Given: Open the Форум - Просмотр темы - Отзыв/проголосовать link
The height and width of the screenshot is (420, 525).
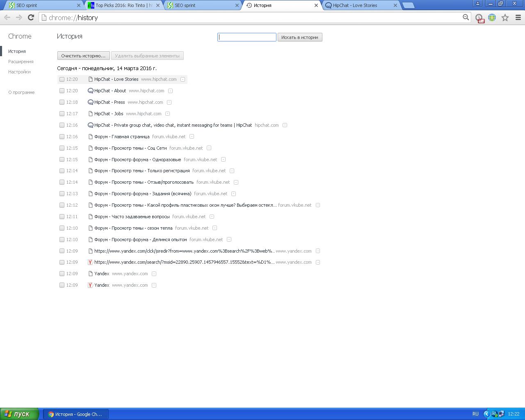Looking at the screenshot, I should [x=144, y=182].
